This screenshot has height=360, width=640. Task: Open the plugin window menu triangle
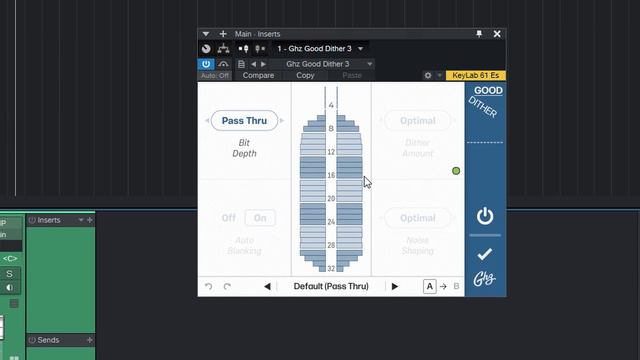[x=206, y=34]
